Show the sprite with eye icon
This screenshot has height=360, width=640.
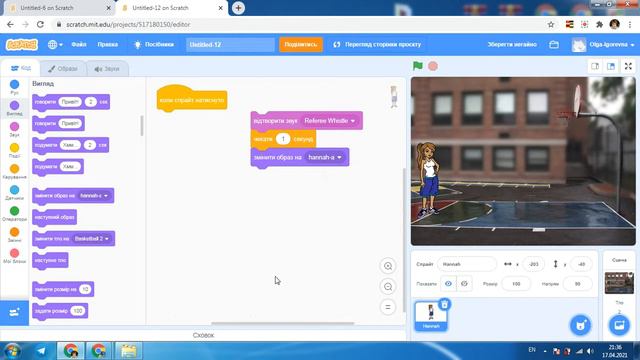pyautogui.click(x=448, y=284)
